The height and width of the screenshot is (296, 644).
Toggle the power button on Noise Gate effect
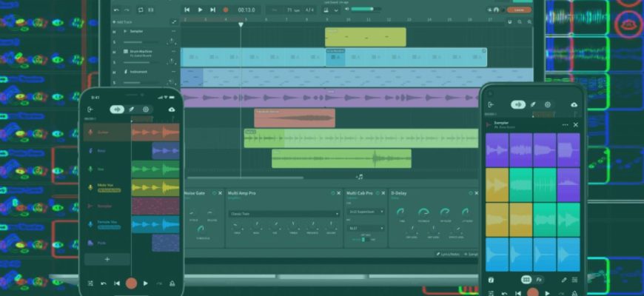(214, 193)
